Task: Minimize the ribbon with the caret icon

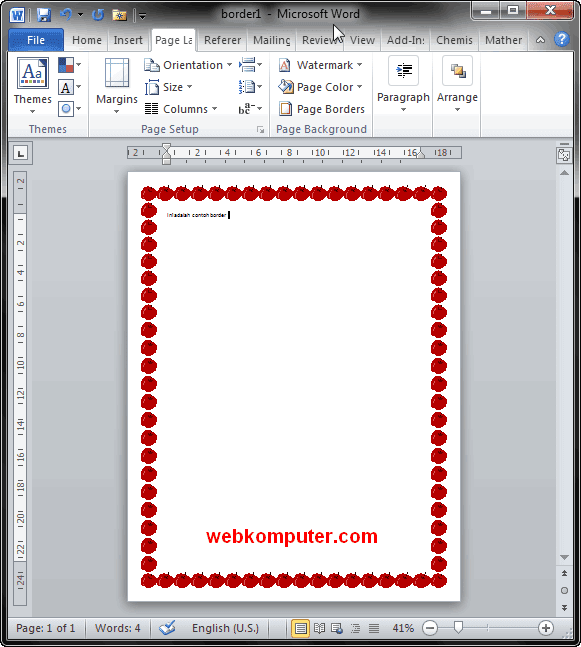Action: coord(540,40)
